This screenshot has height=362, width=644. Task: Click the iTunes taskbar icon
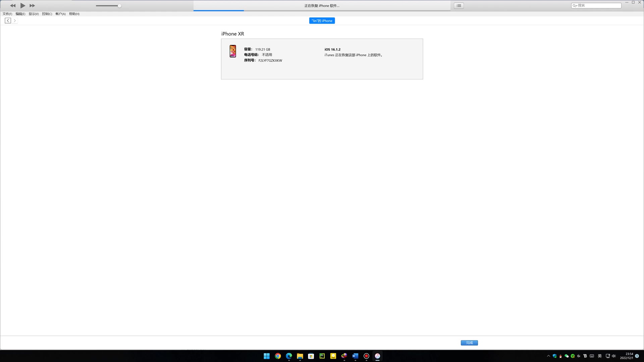pos(377,356)
